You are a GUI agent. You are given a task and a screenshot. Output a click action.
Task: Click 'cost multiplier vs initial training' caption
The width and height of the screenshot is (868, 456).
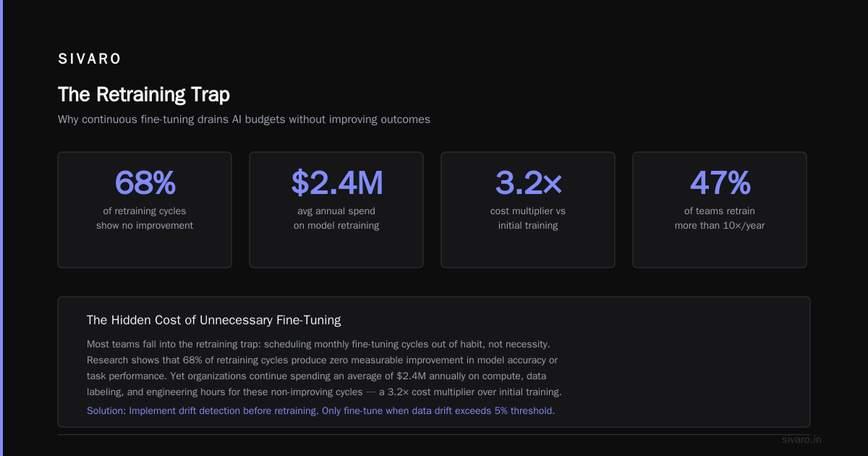pyautogui.click(x=528, y=219)
